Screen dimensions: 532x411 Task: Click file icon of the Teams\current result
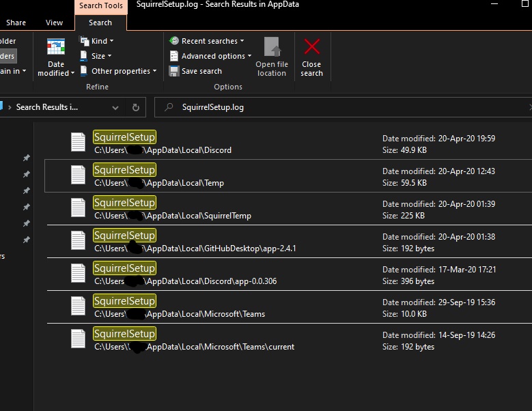pyautogui.click(x=78, y=339)
